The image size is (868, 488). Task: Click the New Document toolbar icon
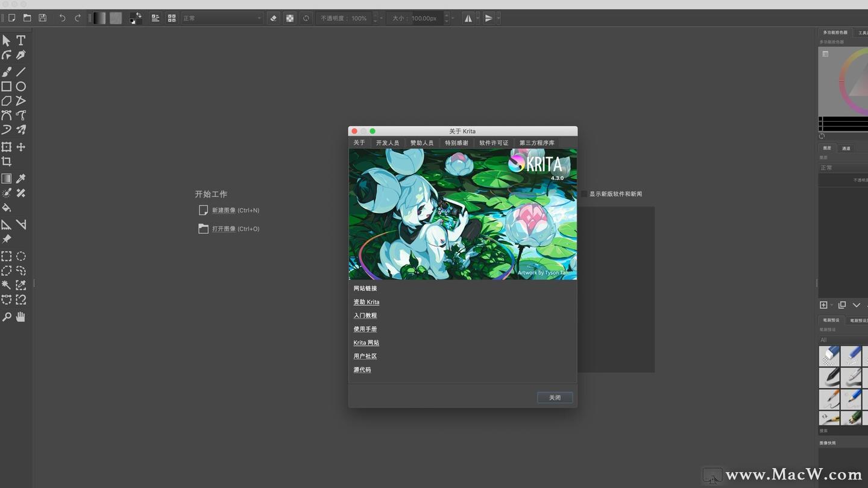point(11,18)
